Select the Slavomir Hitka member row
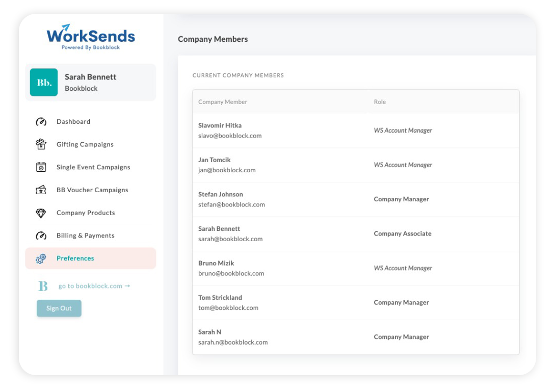The height and width of the screenshot is (392, 555). (356, 130)
